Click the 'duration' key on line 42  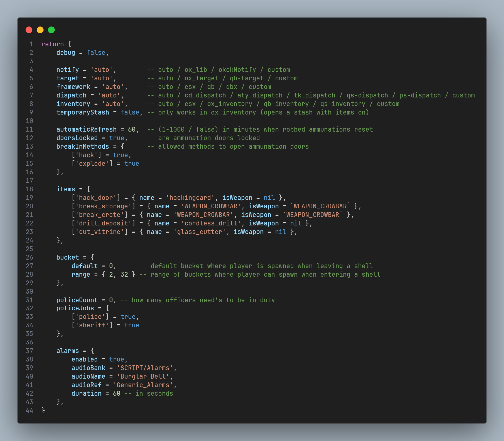pyautogui.click(x=86, y=393)
